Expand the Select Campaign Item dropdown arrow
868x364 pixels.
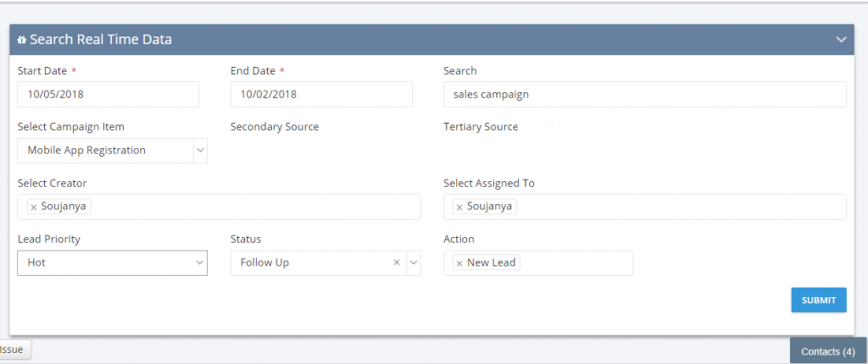click(x=200, y=151)
